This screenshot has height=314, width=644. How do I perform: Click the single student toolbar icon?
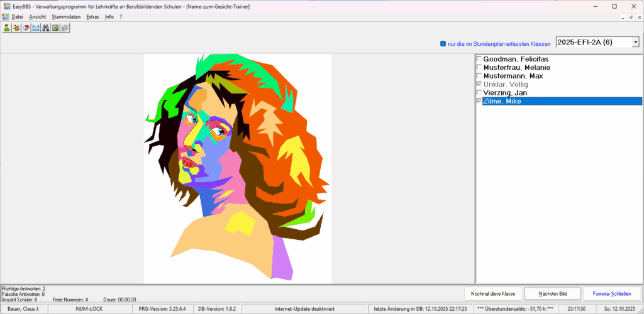7,28
